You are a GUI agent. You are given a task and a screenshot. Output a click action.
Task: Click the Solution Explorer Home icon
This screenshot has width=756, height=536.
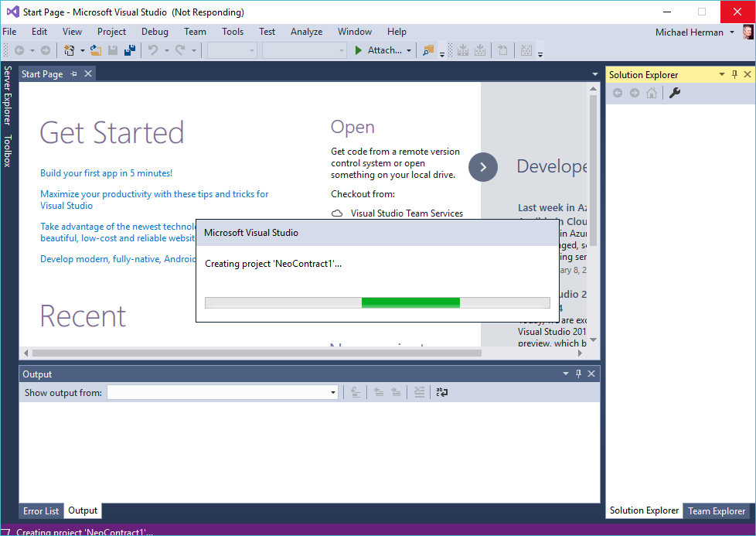pos(652,93)
